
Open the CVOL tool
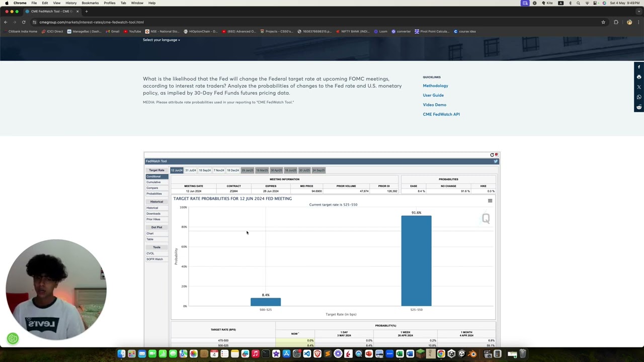click(x=157, y=253)
